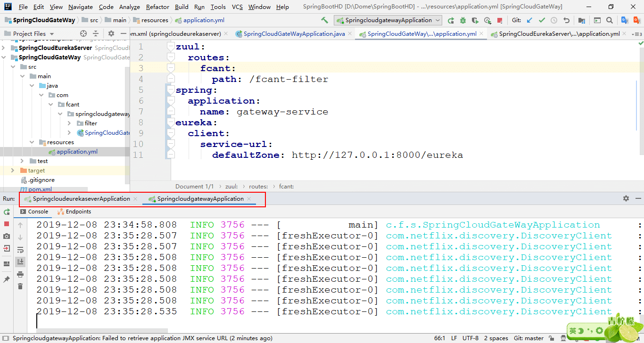This screenshot has height=343, width=644.
Task: Show the hidden editor tabs list
Action: [636, 34]
